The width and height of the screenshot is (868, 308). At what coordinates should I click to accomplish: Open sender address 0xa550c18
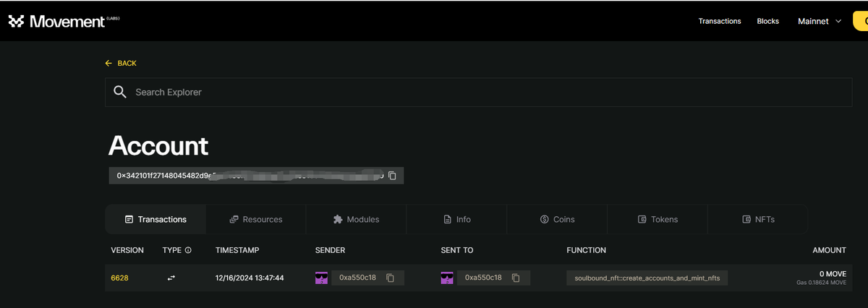pyautogui.click(x=357, y=278)
